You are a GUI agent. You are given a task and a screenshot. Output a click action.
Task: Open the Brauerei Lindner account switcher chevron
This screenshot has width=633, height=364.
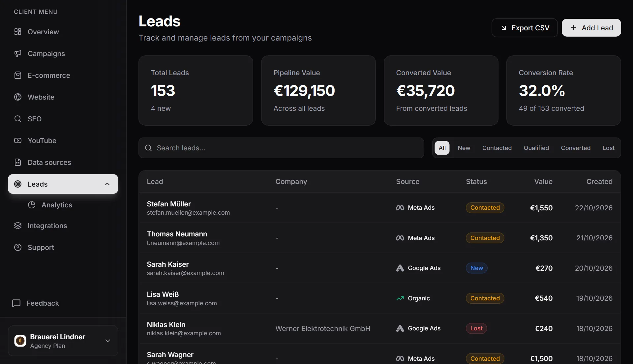point(108,341)
